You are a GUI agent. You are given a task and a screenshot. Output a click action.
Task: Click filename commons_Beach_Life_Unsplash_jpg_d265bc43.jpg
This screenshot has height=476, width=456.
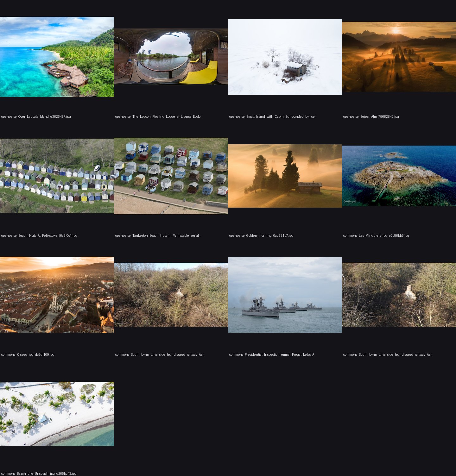(x=39, y=473)
